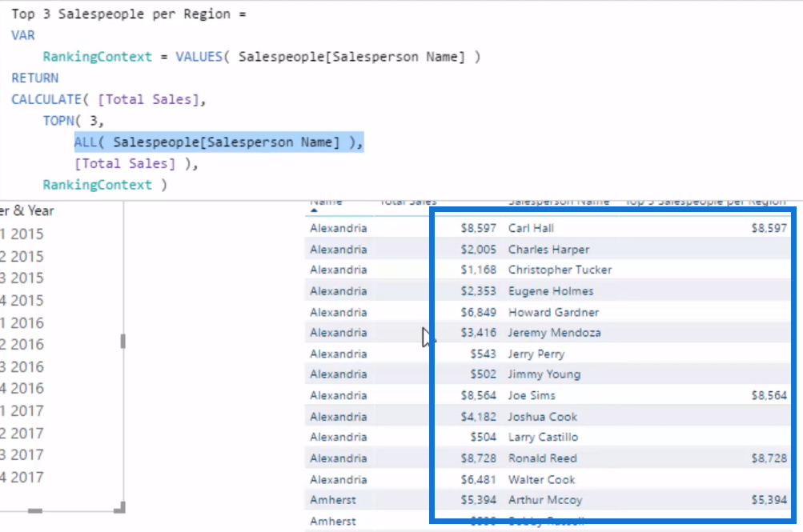803x532 pixels.
Task: Select the 4 2016 slicer entry
Action: (x=22, y=389)
